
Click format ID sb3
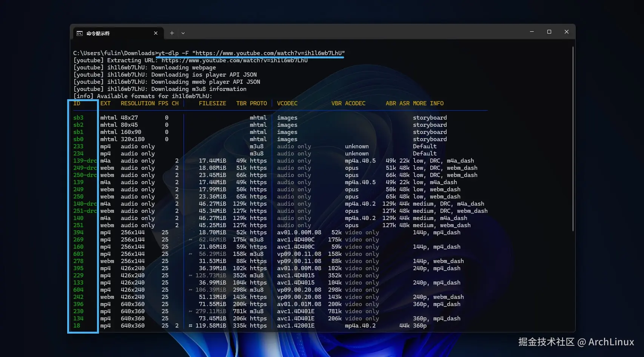(x=78, y=118)
